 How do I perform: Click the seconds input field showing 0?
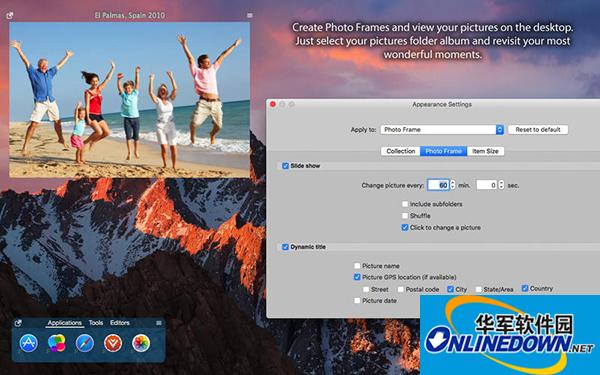pyautogui.click(x=487, y=185)
